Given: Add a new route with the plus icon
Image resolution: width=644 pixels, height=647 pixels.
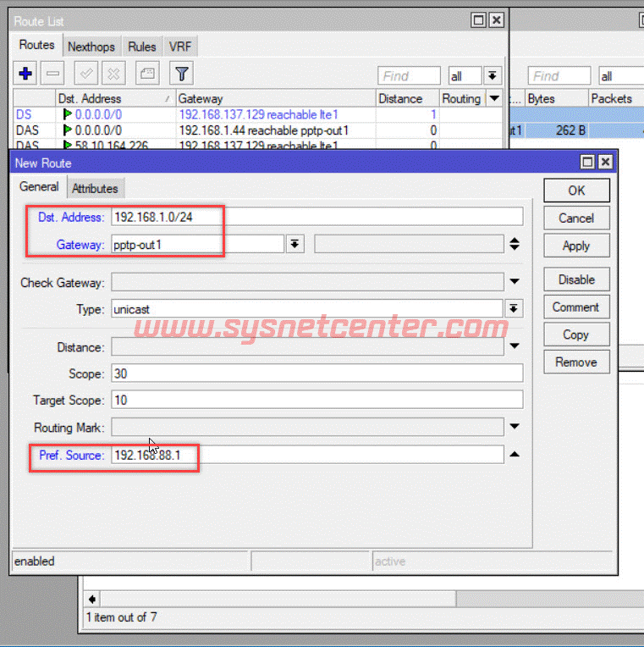Looking at the screenshot, I should tap(25, 74).
